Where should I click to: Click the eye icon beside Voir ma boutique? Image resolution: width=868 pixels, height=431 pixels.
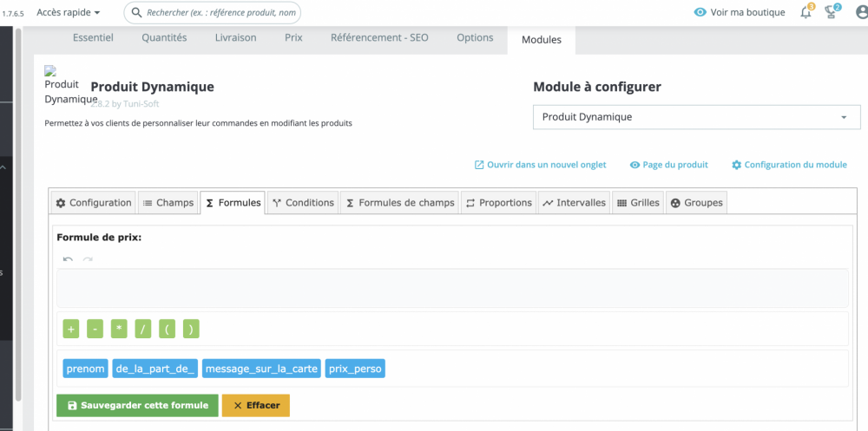[x=700, y=12]
